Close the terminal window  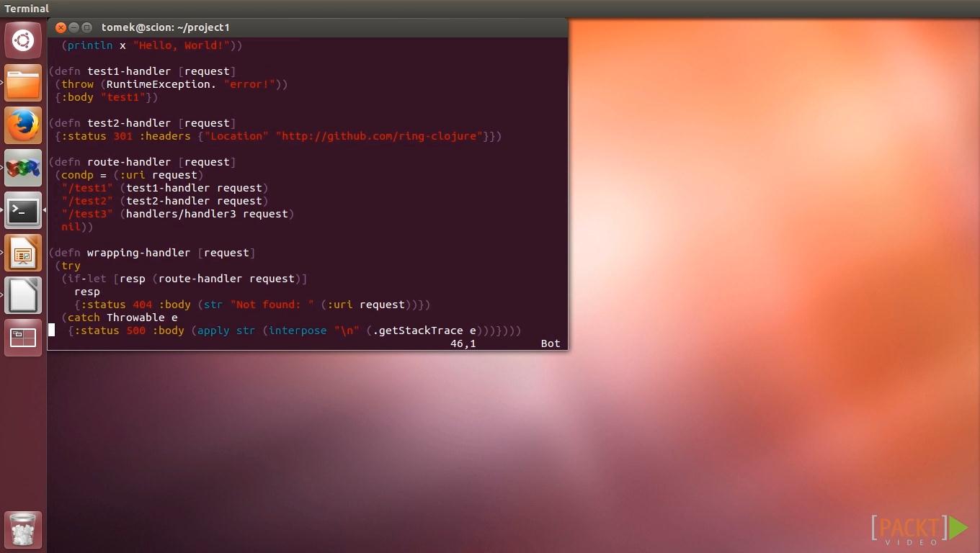pos(61,27)
